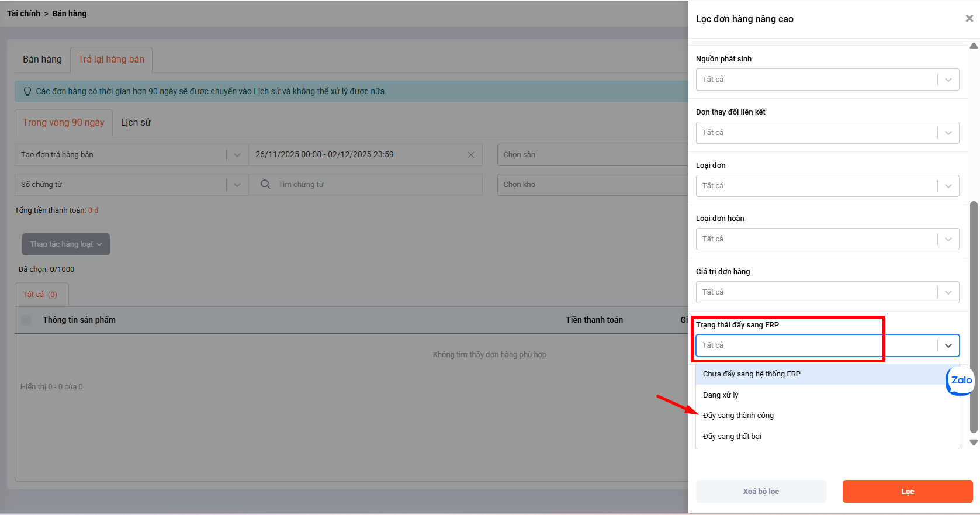Select 'Đẩy sang thất bại' option
The width and height of the screenshot is (980, 515).
click(732, 437)
